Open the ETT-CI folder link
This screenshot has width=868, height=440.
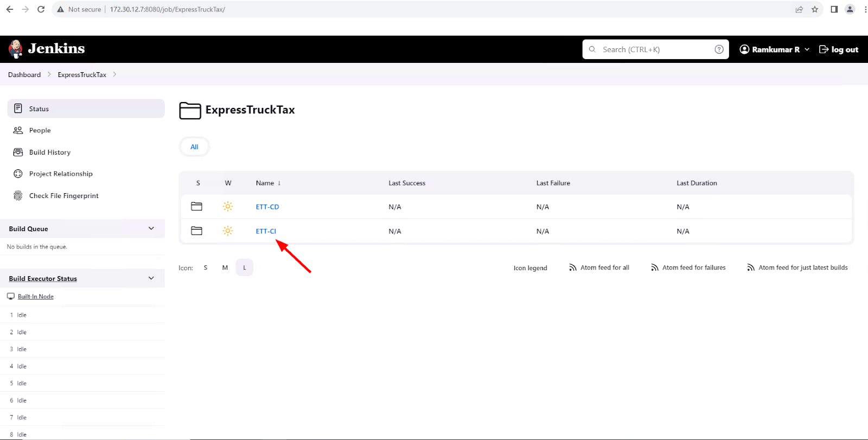click(266, 231)
